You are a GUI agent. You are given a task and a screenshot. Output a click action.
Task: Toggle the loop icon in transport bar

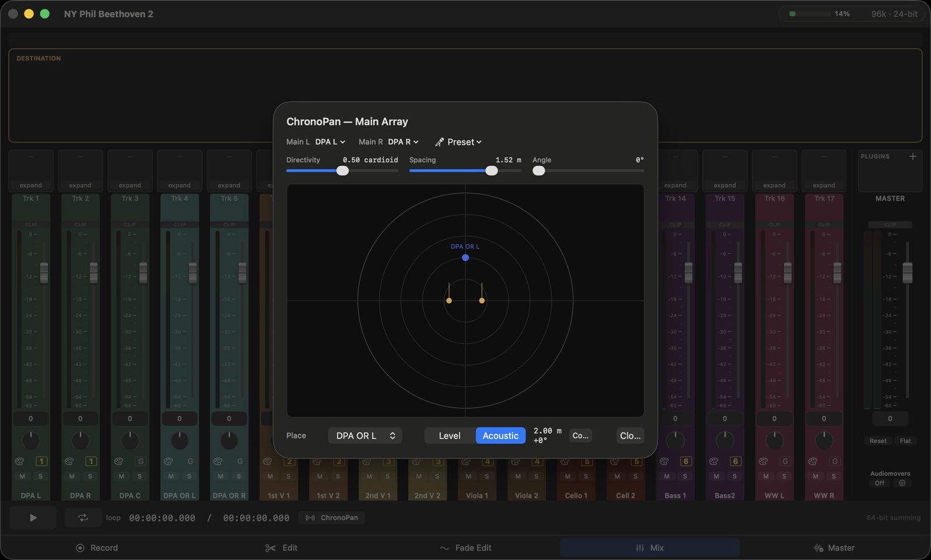(x=83, y=518)
